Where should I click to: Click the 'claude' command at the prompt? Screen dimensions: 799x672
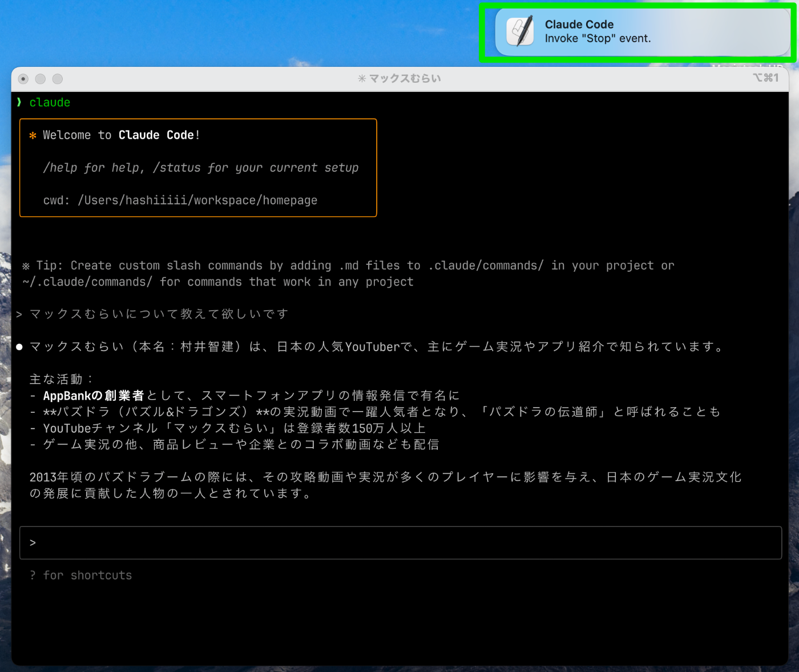tap(50, 103)
